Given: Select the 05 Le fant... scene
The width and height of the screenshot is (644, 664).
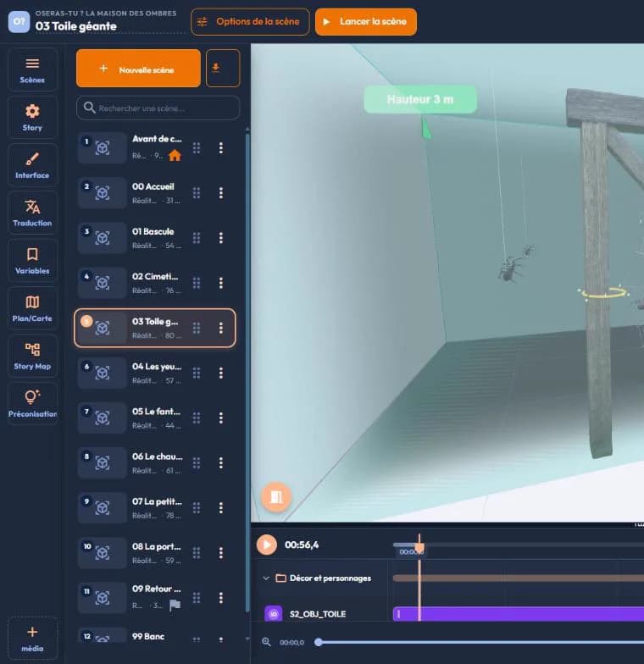Looking at the screenshot, I should pos(155,418).
